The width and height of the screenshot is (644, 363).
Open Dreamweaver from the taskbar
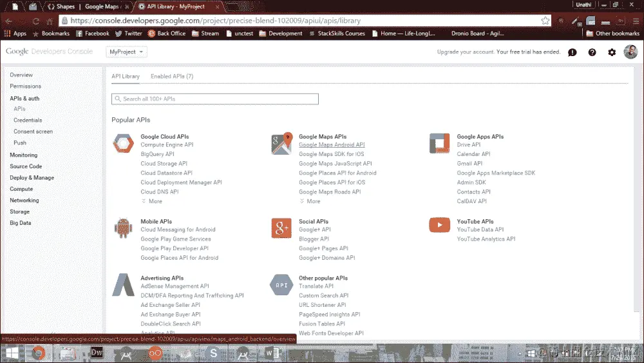click(97, 353)
